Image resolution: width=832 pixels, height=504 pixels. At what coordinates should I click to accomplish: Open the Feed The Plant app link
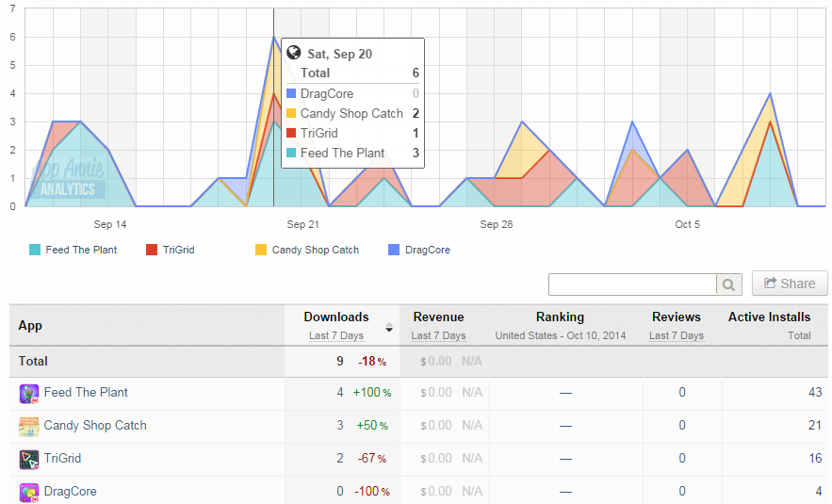[86, 393]
